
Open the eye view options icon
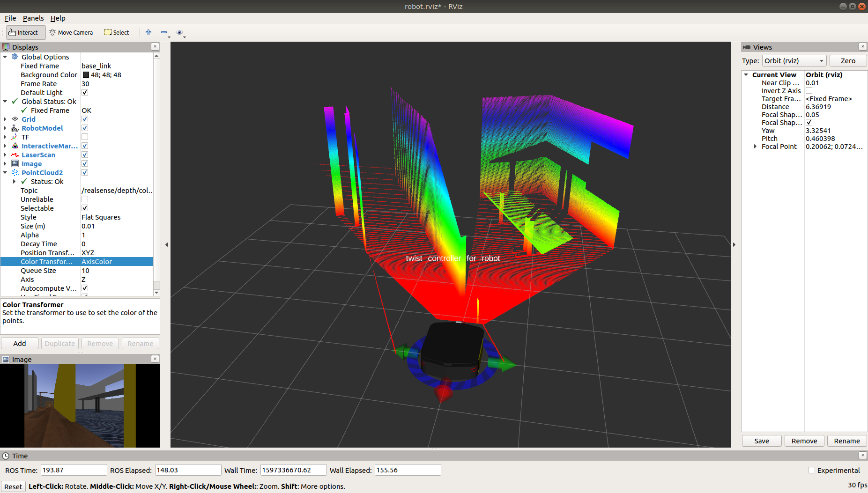click(179, 32)
